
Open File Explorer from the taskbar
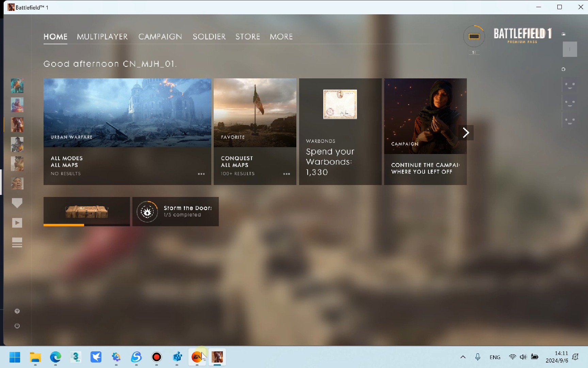point(35,357)
